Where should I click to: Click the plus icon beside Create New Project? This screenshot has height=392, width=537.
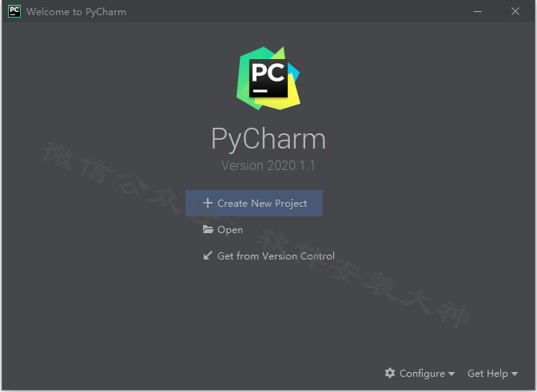(208, 203)
